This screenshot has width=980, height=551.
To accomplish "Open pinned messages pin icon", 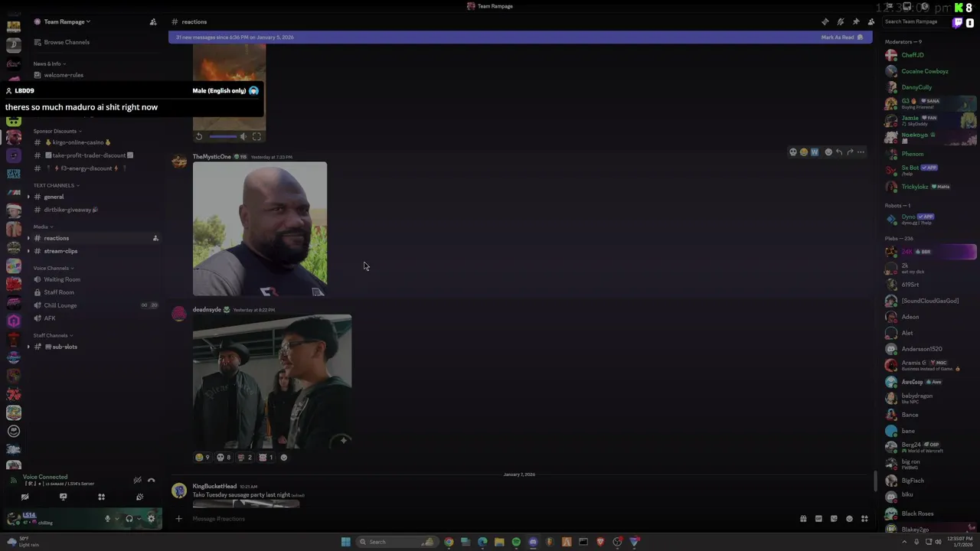I will (x=856, y=21).
